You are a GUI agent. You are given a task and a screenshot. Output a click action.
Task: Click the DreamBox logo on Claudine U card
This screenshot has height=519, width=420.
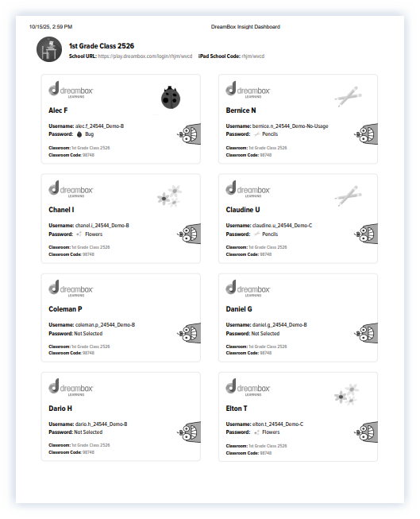coord(248,189)
